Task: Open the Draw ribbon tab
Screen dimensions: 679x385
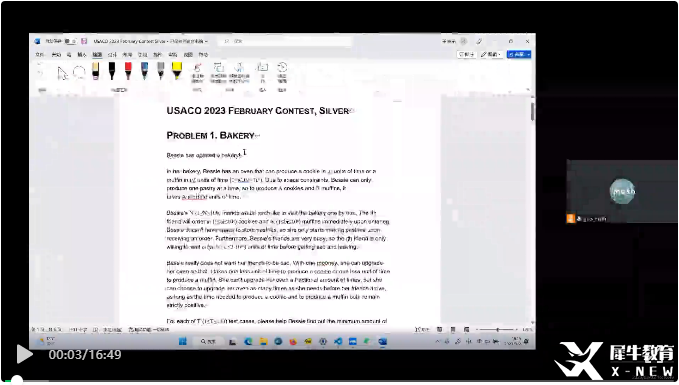Action: click(x=97, y=55)
